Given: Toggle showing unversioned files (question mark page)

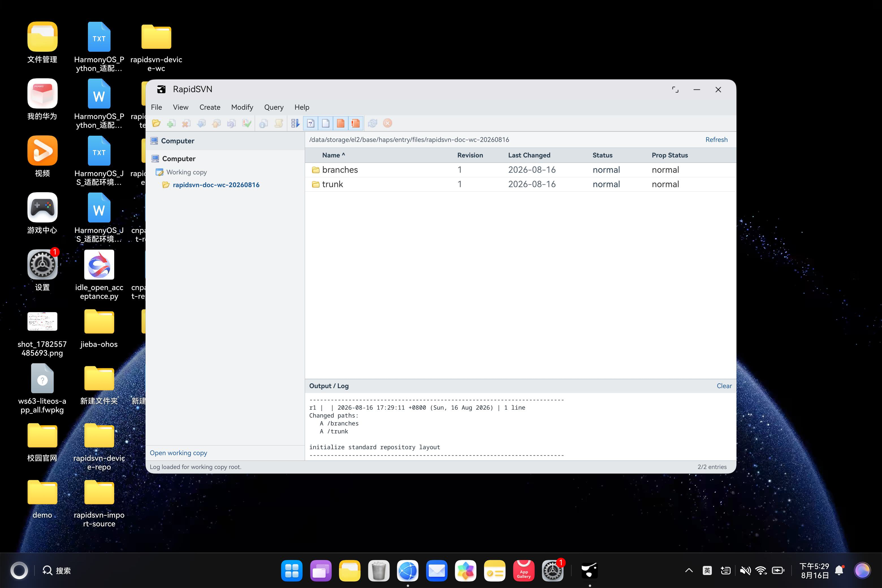Looking at the screenshot, I should (310, 123).
